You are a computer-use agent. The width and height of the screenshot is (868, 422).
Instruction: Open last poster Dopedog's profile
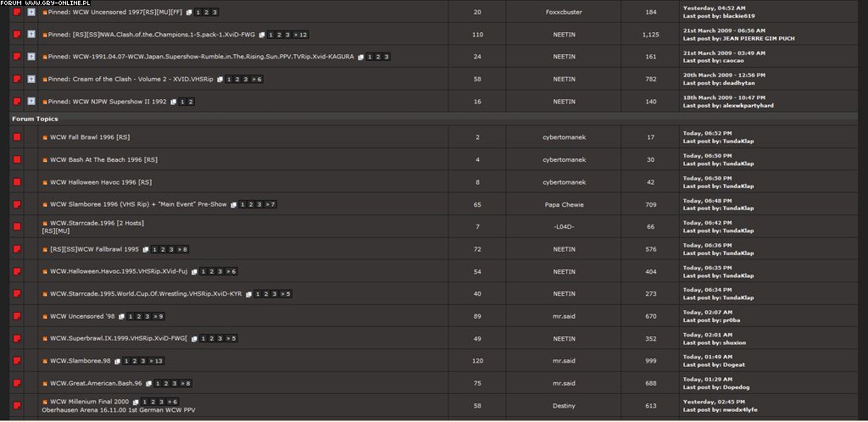(737, 387)
